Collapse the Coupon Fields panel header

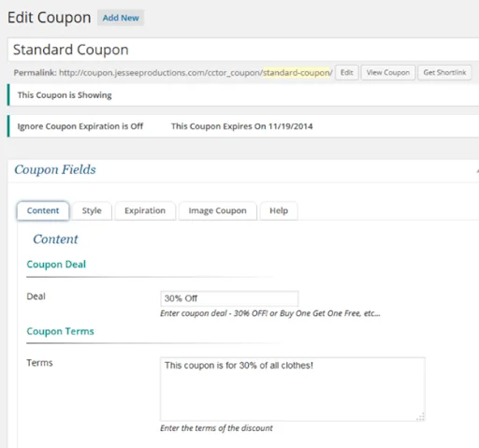click(x=243, y=170)
